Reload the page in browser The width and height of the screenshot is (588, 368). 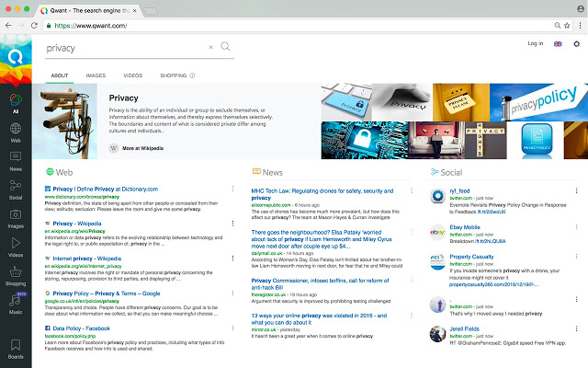click(34, 26)
